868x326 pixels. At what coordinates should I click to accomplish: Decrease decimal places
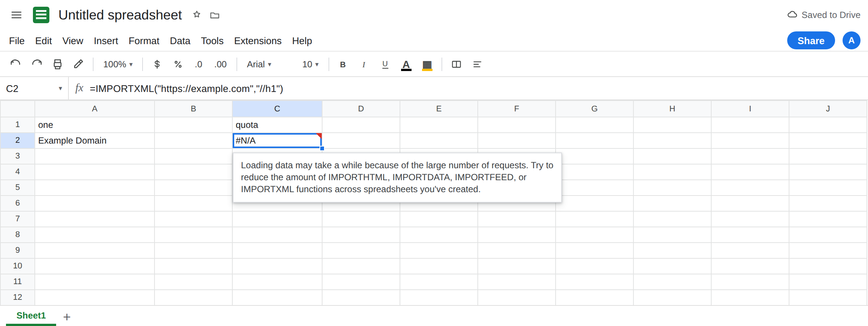pos(198,64)
